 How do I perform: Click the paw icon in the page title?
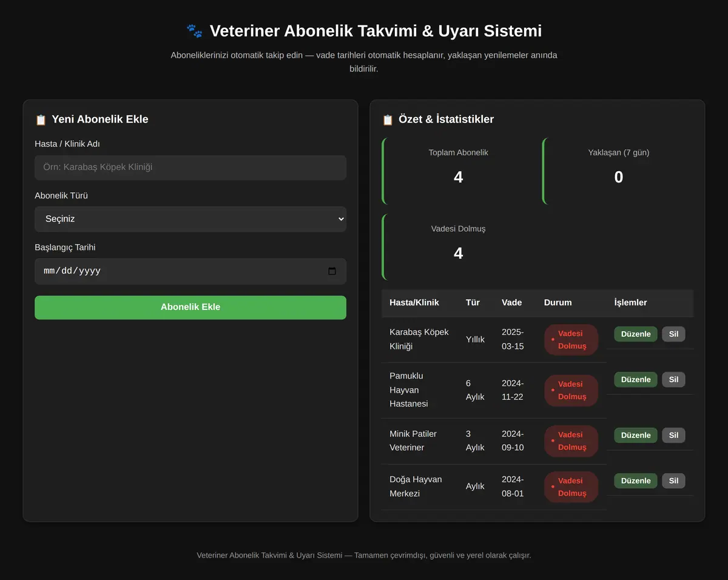pyautogui.click(x=195, y=30)
